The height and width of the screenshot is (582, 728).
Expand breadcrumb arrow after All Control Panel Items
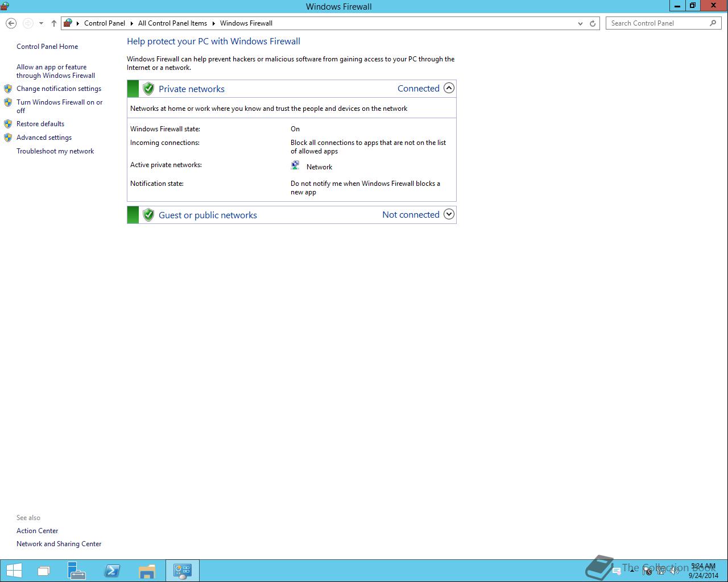214,23
